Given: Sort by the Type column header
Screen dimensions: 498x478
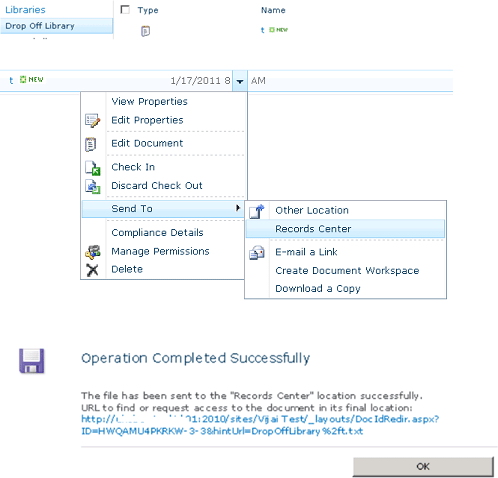Looking at the screenshot, I should [x=148, y=10].
